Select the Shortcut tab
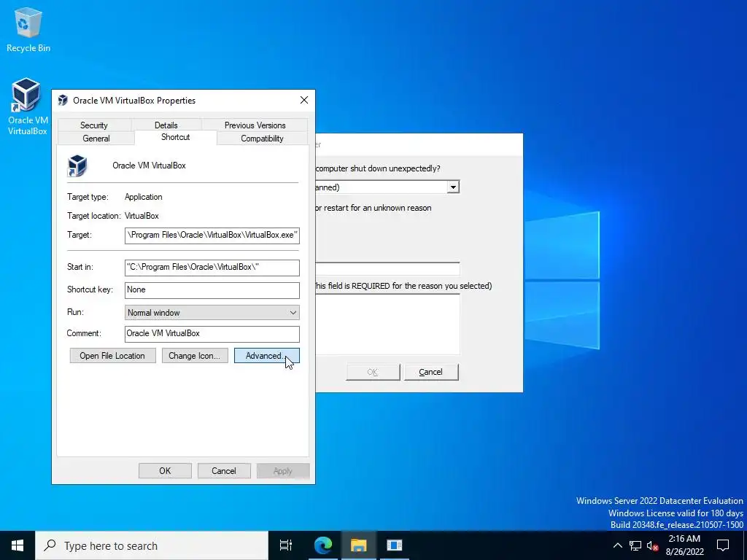Screen dimensions: 747x560 (175, 137)
